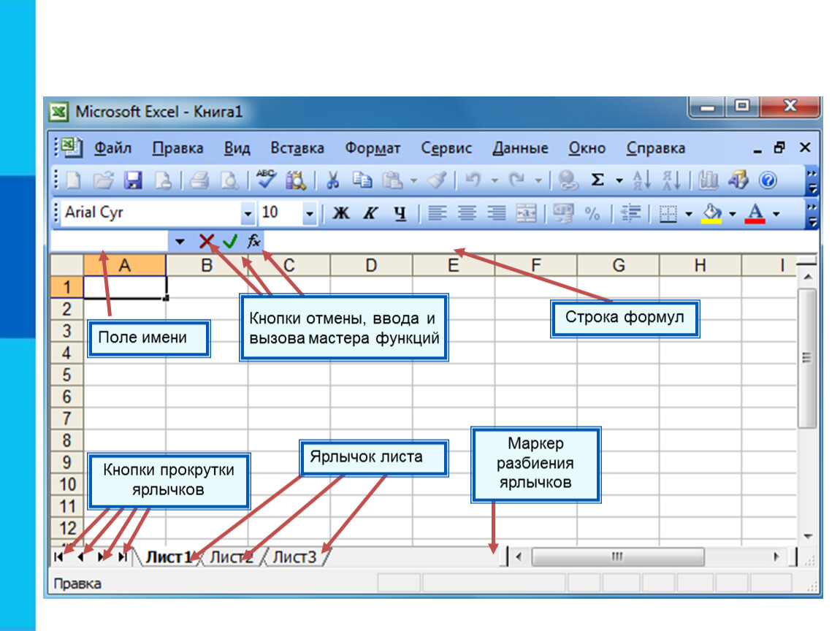Click the column D header
This screenshot has width=840, height=631.
click(371, 265)
